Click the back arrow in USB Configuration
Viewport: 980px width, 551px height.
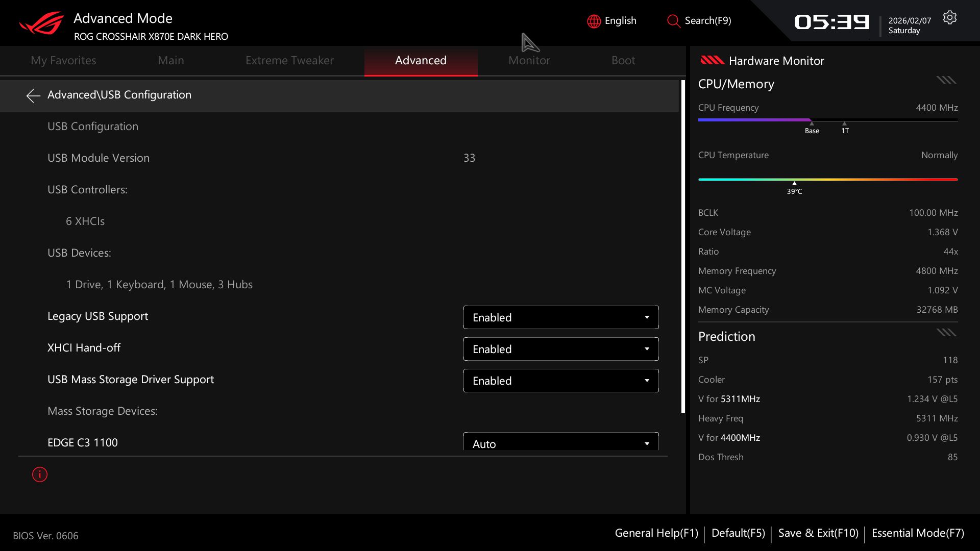coord(33,95)
